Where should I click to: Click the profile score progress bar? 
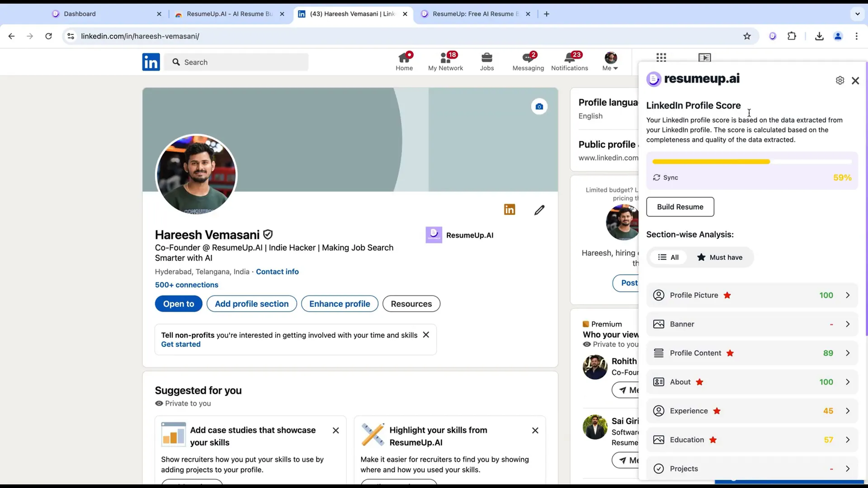tap(752, 162)
